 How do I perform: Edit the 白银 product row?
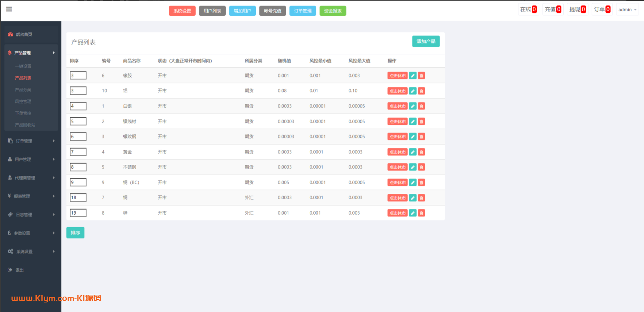coord(413,106)
